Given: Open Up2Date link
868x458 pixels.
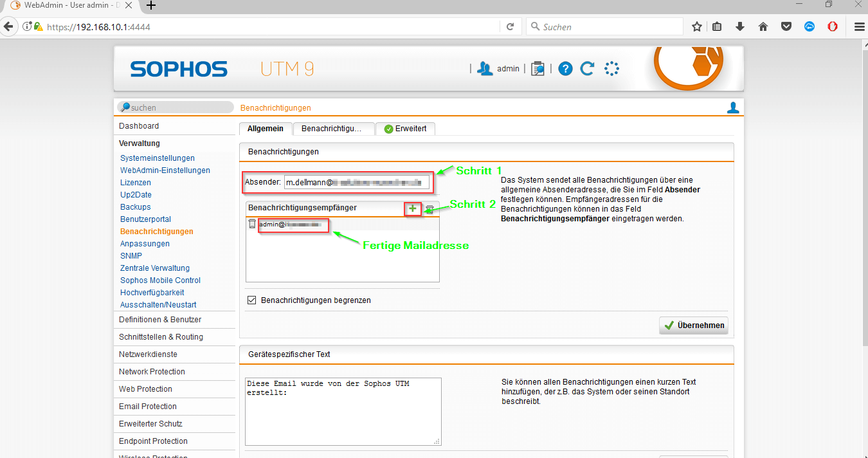Looking at the screenshot, I should pyautogui.click(x=136, y=195).
